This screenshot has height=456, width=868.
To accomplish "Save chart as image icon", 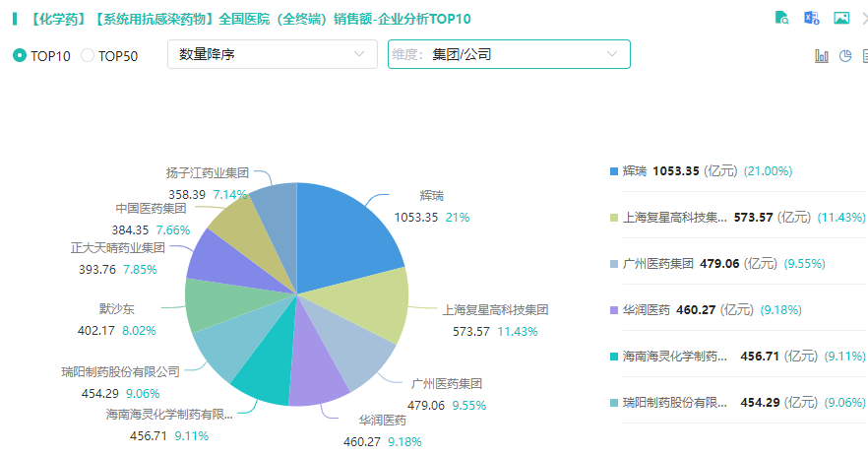I will (841, 18).
